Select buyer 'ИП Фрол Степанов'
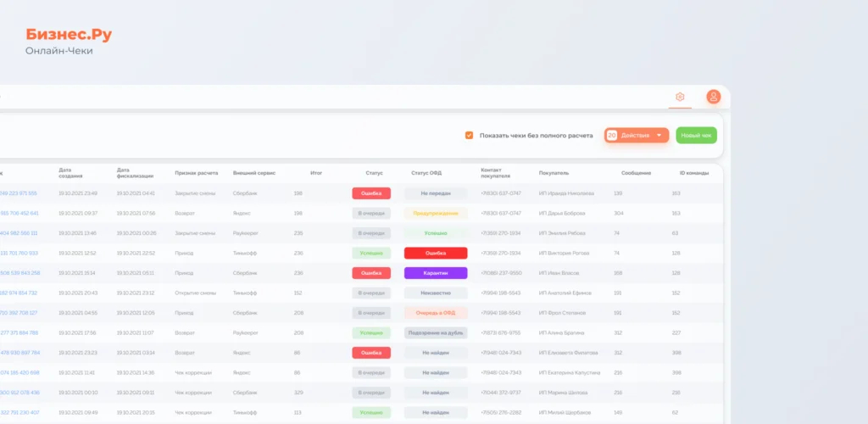 click(563, 313)
